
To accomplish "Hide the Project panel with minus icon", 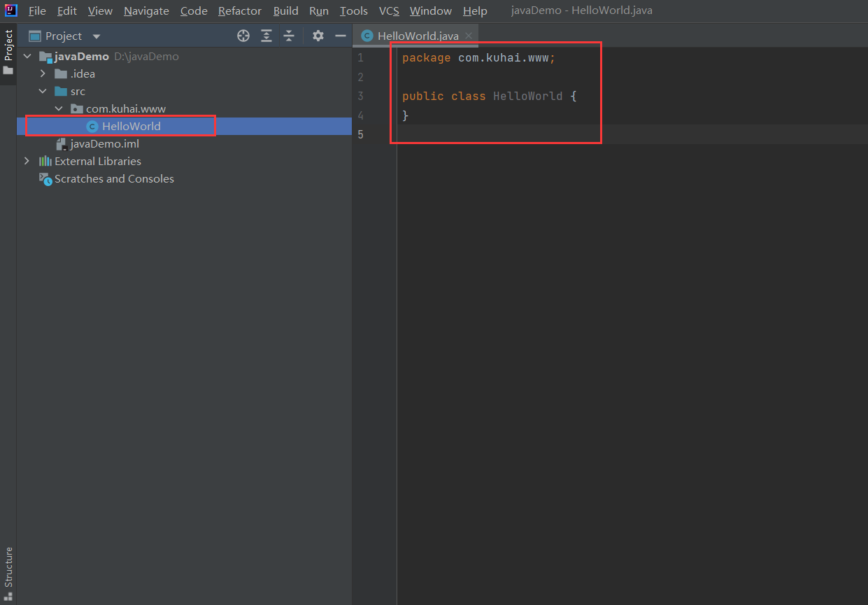I will point(341,36).
